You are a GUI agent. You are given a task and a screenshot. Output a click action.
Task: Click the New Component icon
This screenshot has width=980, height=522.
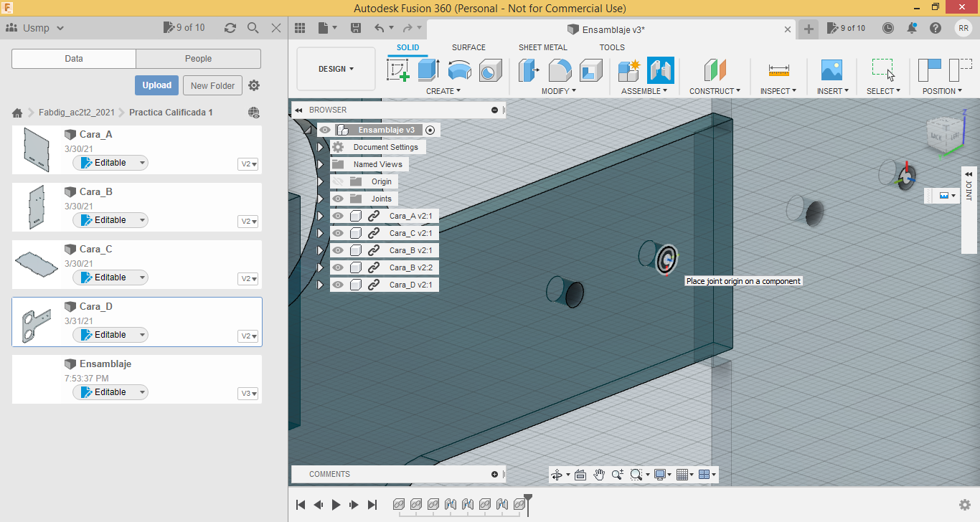coord(629,70)
